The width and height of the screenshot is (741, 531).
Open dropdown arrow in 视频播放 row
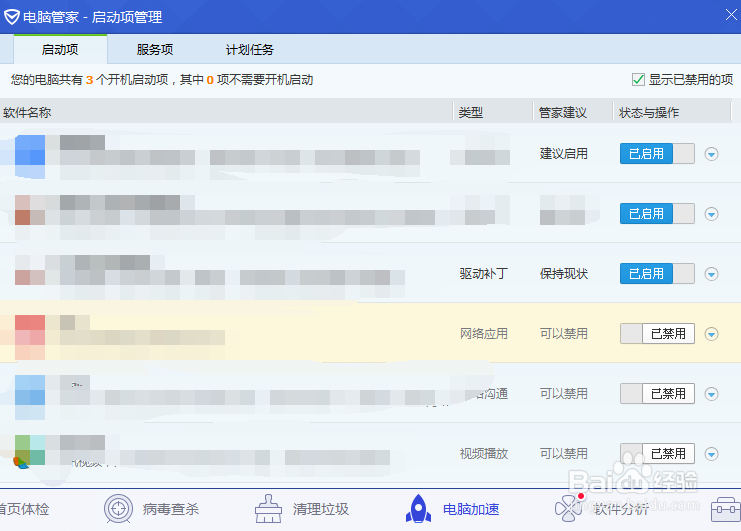pyautogui.click(x=711, y=454)
